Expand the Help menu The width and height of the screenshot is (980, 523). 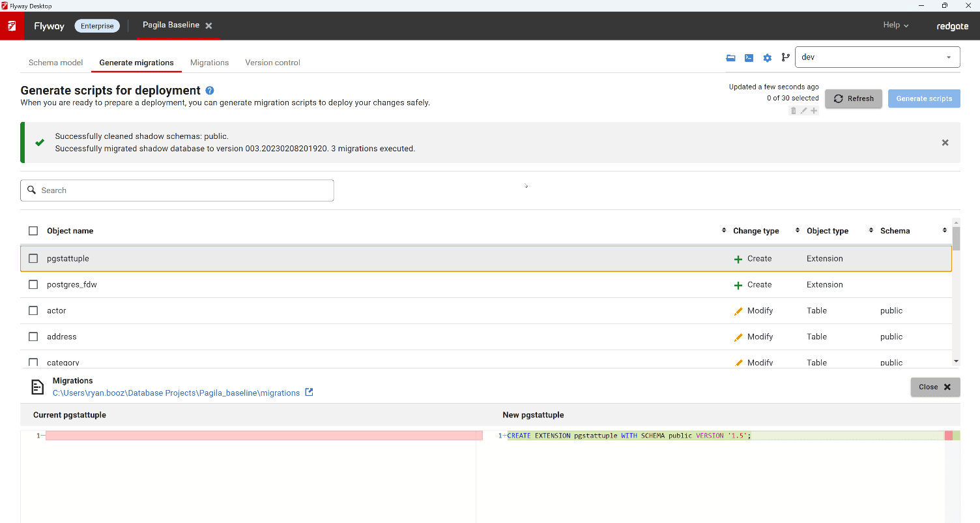coord(895,25)
